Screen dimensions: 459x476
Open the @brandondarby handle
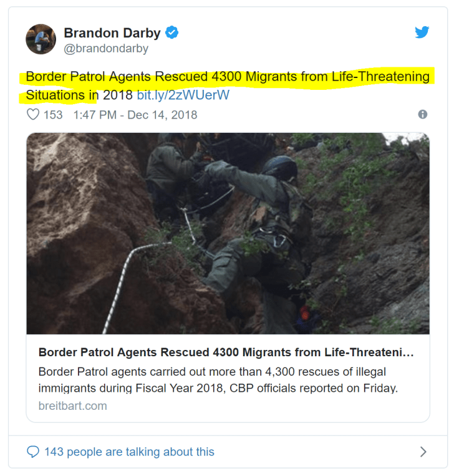click(x=106, y=48)
